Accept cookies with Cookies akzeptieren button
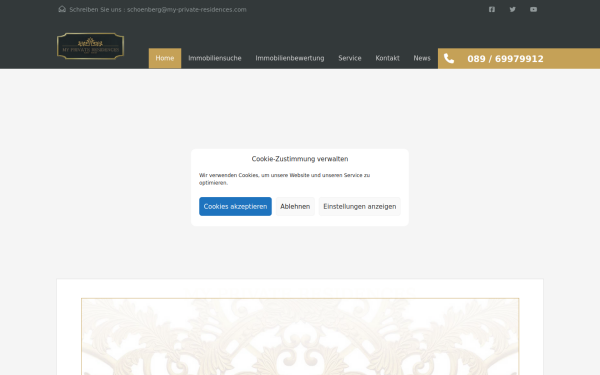600x375 pixels. tap(235, 207)
